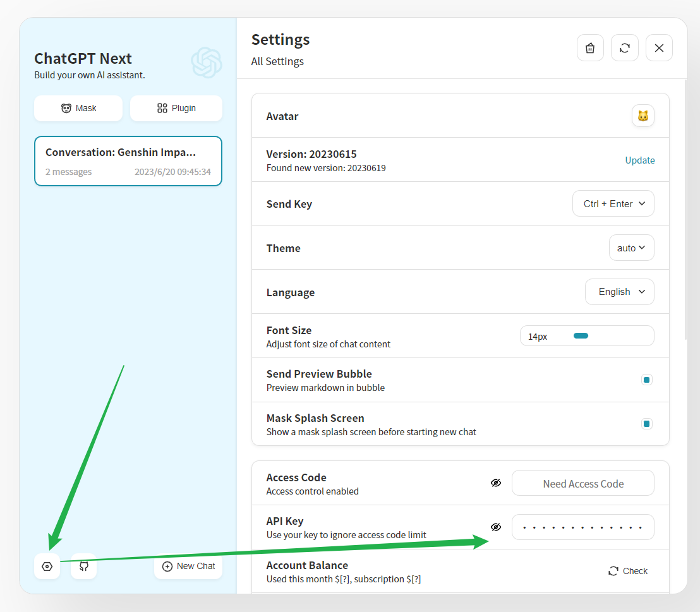Click the Update version link
This screenshot has height=612, width=700.
coord(640,160)
